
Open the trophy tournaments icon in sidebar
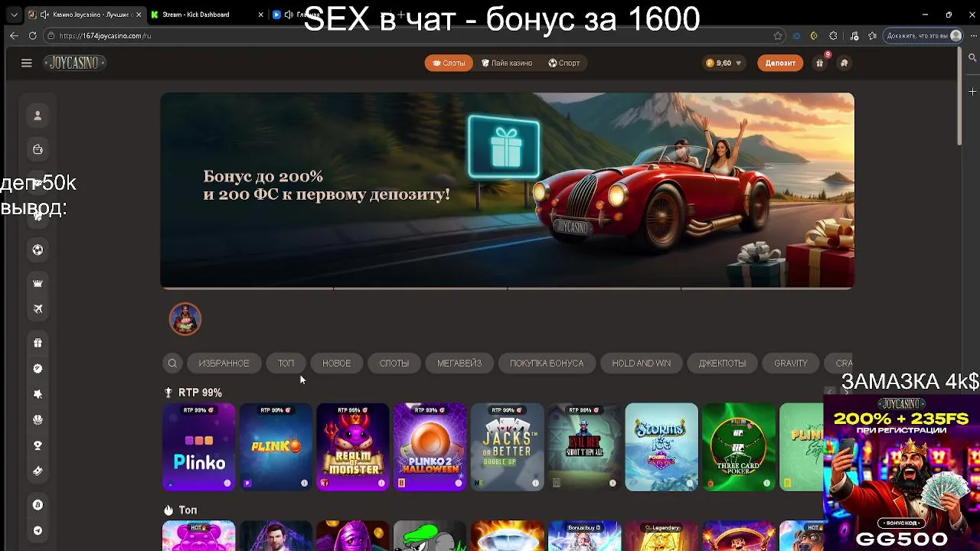click(x=38, y=445)
